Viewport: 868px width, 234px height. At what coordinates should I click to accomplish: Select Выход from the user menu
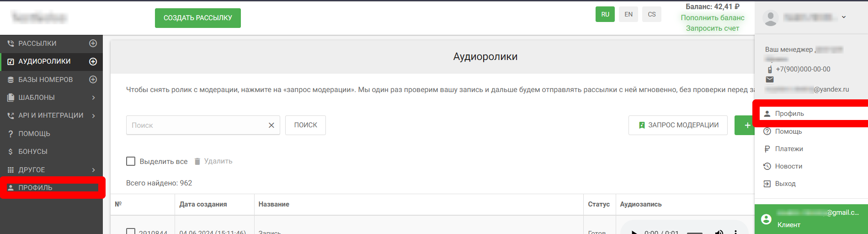pos(785,184)
